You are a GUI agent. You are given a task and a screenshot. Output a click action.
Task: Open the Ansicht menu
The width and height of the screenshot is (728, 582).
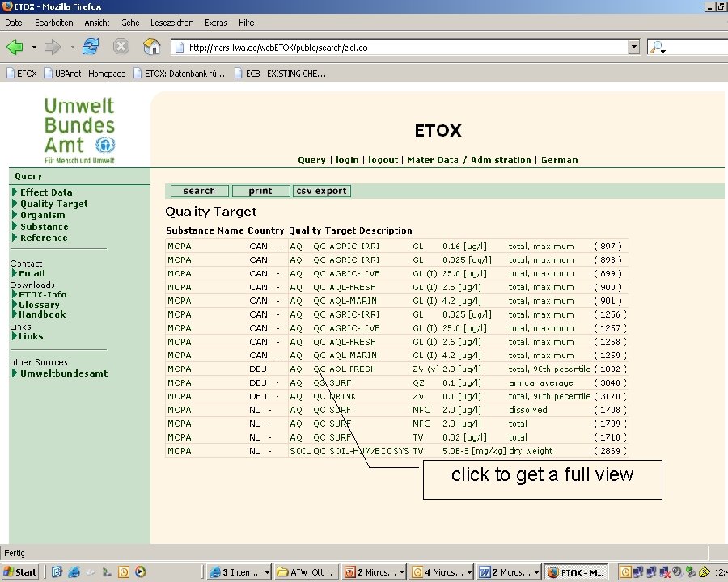tap(96, 23)
